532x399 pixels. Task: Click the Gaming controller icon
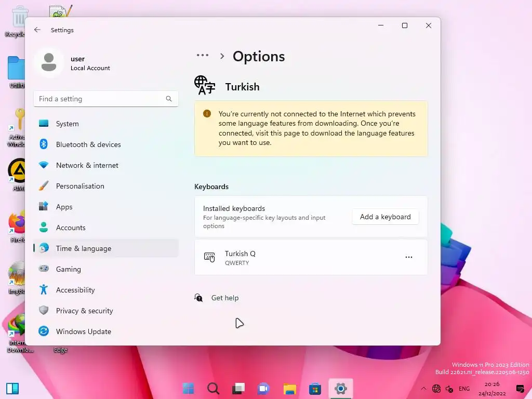(44, 269)
